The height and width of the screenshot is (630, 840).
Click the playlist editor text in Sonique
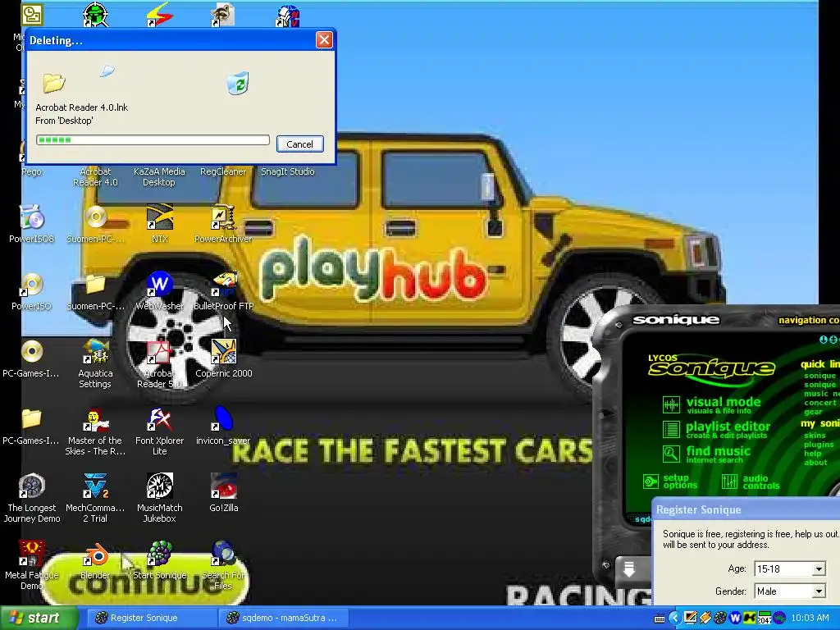[728, 427]
